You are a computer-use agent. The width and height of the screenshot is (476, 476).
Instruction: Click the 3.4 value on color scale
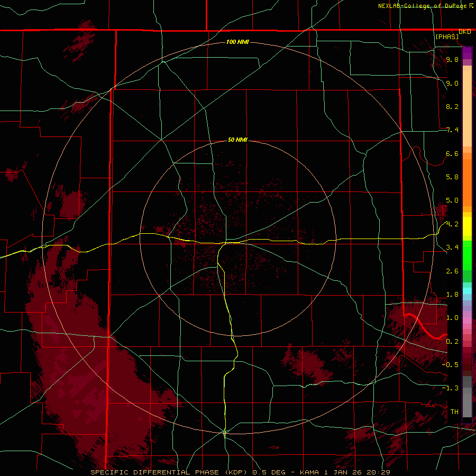click(x=452, y=247)
